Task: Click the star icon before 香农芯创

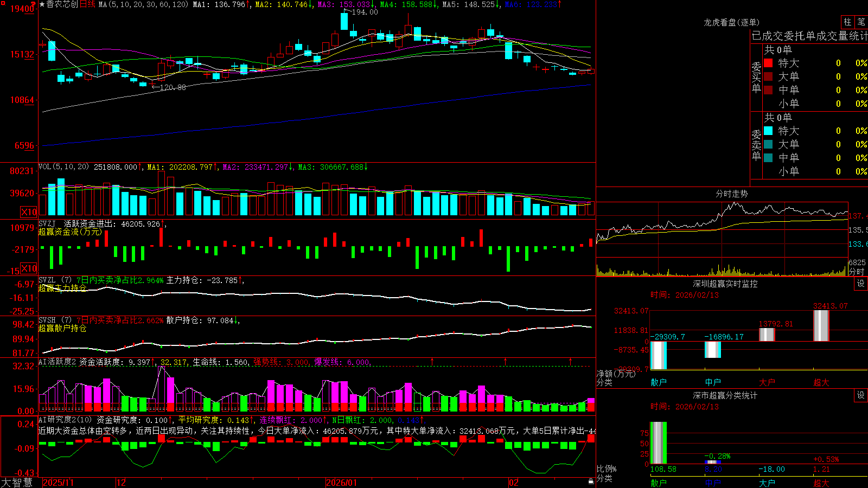Action: 42,4
